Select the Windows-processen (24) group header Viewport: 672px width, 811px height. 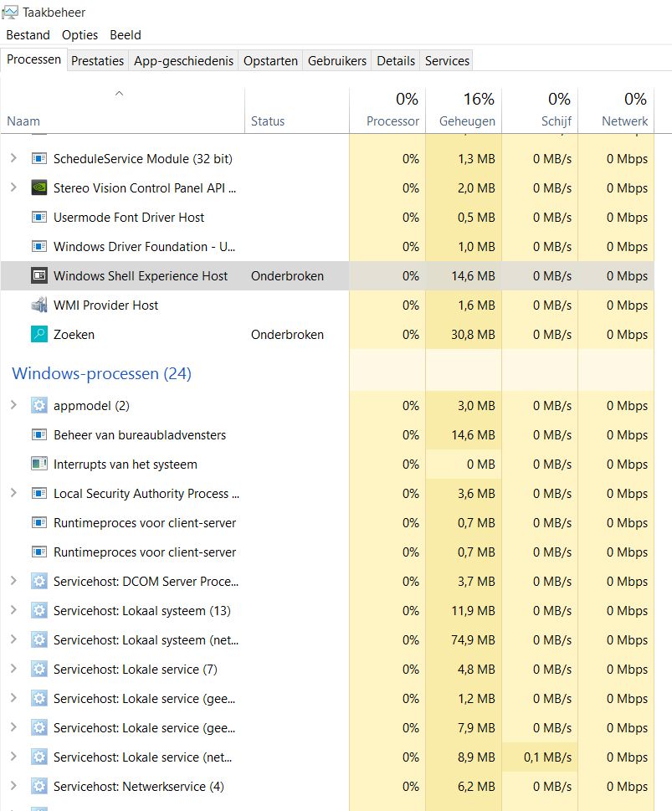point(101,373)
